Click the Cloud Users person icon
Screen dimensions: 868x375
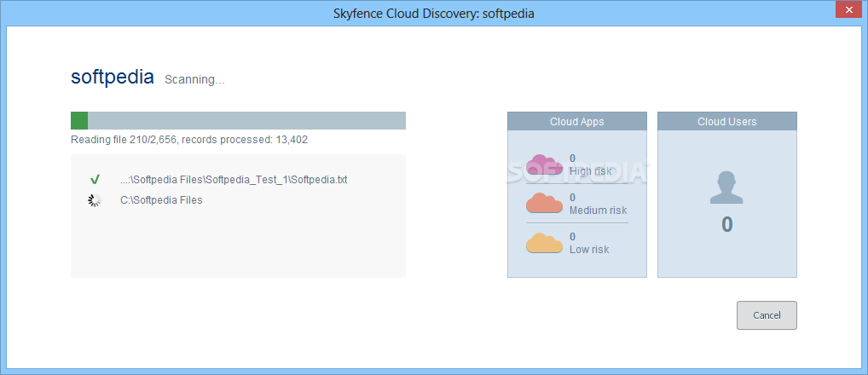[x=726, y=187]
